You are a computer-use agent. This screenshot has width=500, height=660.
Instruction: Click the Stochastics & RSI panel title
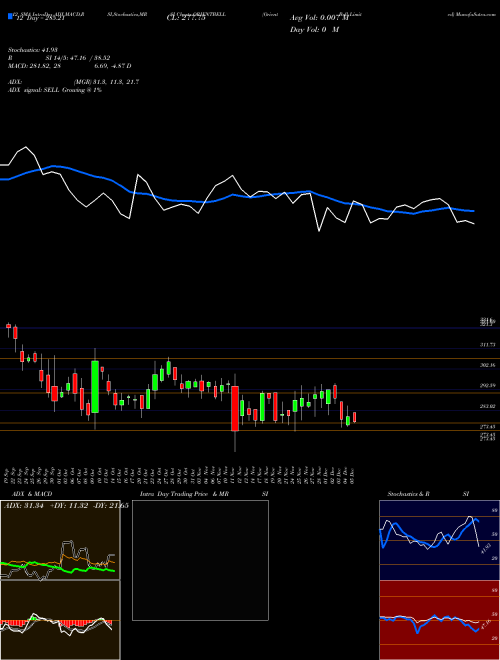(428, 494)
